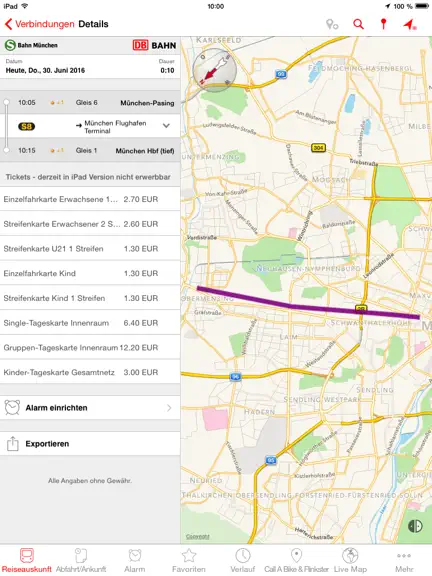The width and height of the screenshot is (432, 576).
Task: Tap the compass with red arrow
Action: click(214, 70)
